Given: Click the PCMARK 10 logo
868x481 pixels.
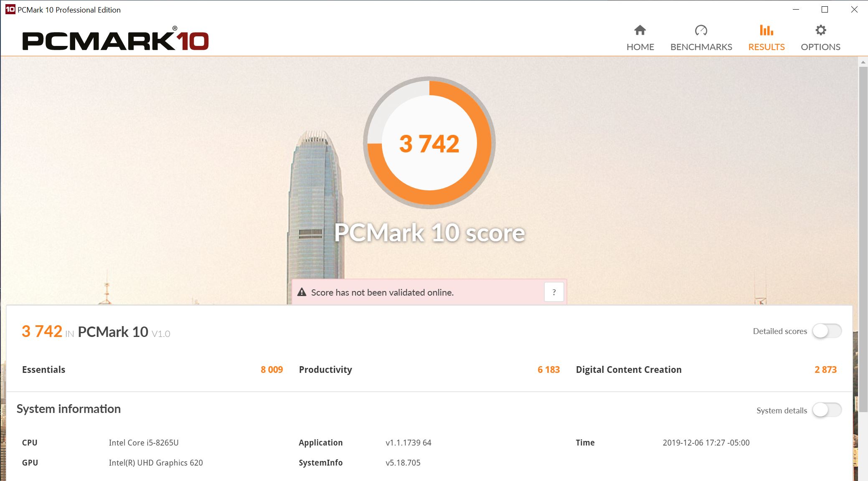Looking at the screenshot, I should [115, 40].
